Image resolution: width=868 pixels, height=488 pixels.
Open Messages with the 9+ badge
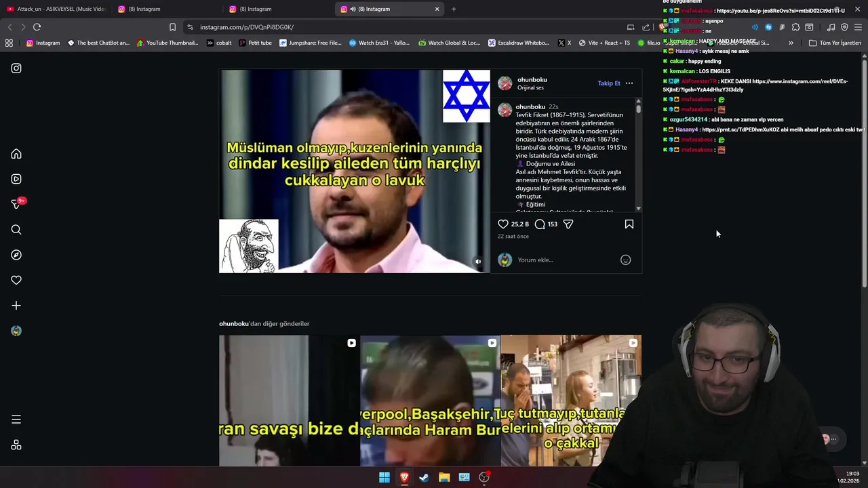18,204
